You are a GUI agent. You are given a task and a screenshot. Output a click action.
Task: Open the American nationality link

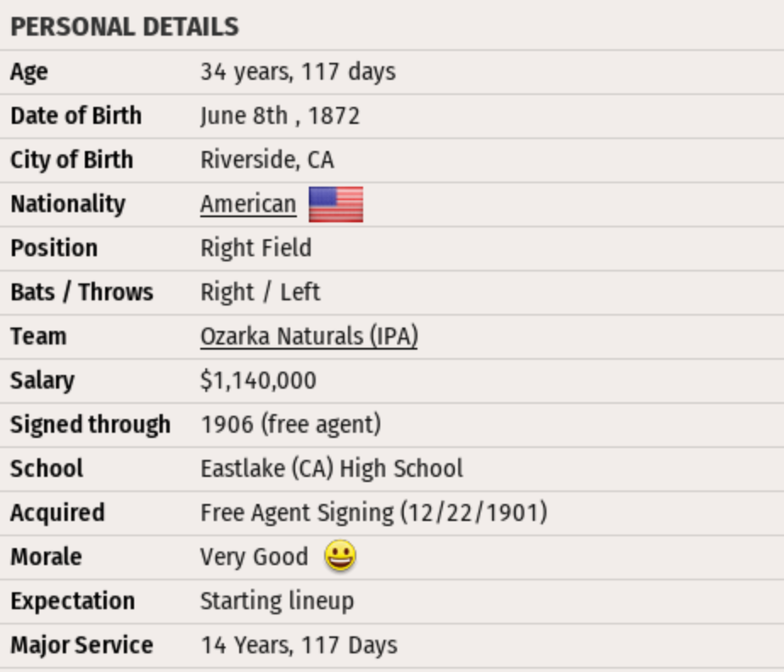pyautogui.click(x=248, y=204)
